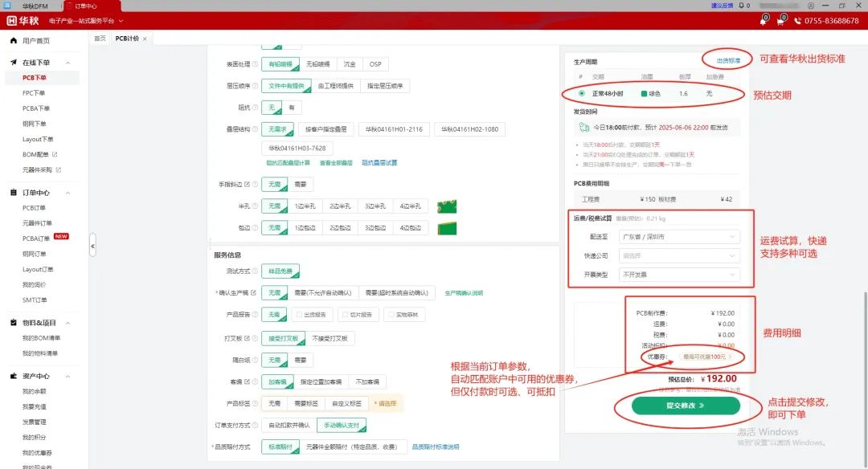Click the help icon next to 阻抗

[256, 108]
